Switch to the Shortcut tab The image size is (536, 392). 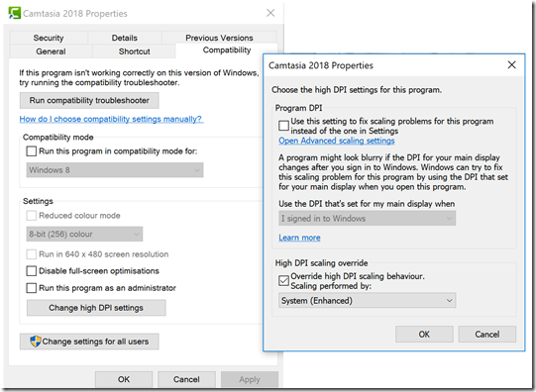134,51
